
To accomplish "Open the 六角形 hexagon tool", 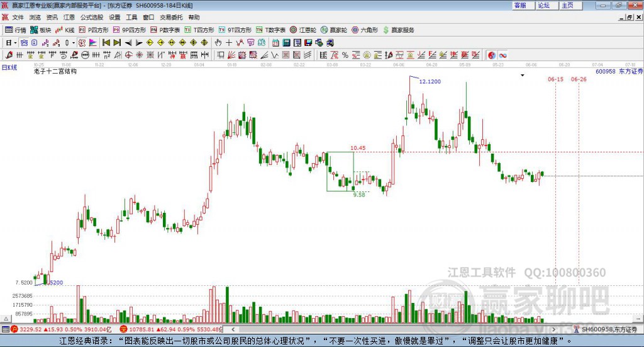I will click(x=365, y=30).
